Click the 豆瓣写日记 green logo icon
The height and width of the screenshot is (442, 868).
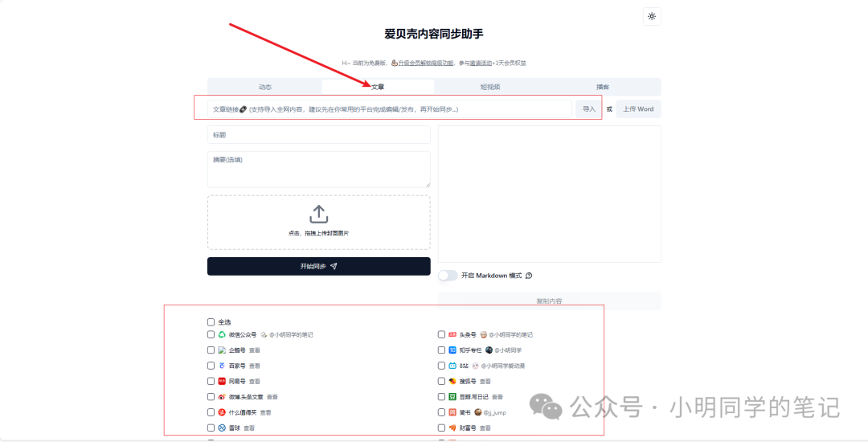(452, 397)
